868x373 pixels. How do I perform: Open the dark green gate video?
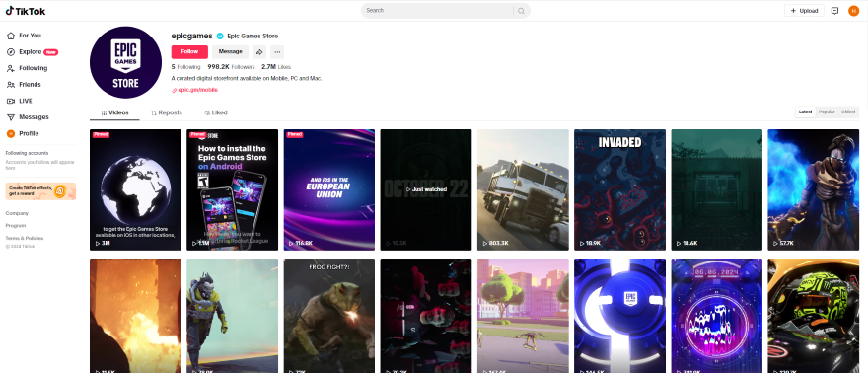tap(717, 189)
